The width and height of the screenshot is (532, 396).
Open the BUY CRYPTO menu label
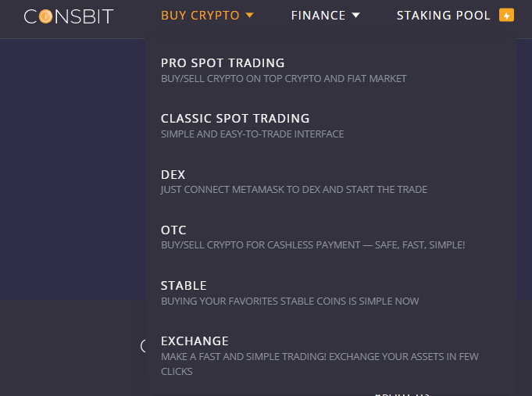[x=200, y=16]
